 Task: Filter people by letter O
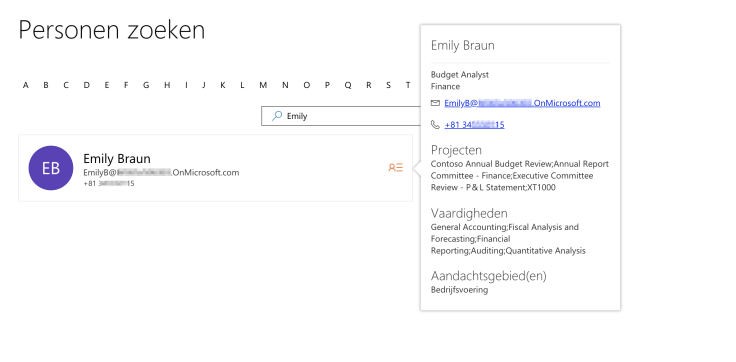click(307, 85)
